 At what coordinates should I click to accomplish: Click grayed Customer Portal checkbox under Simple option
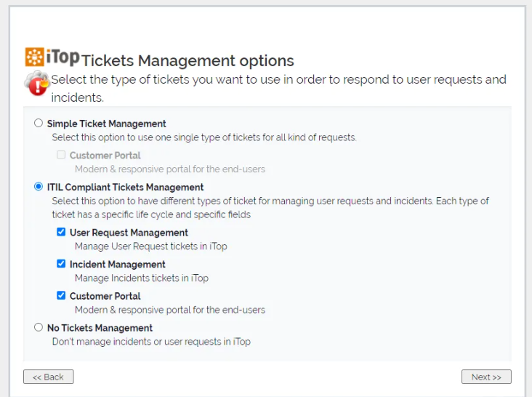61,155
